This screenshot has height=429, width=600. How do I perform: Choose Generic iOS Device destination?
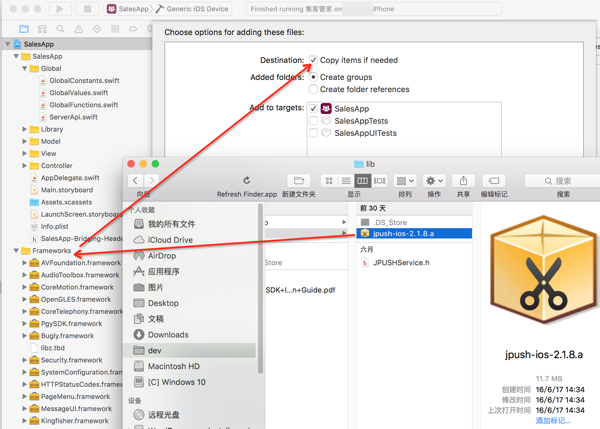coord(192,8)
